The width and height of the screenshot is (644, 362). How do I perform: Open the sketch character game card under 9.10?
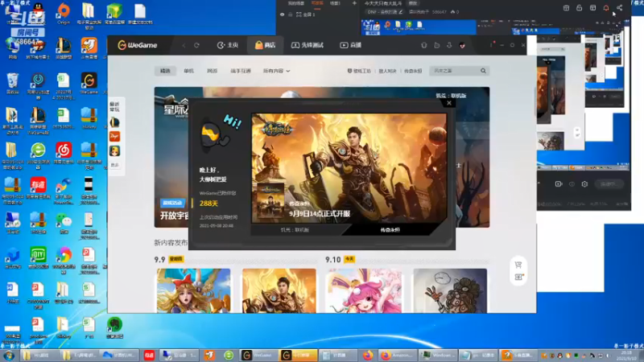click(450, 290)
